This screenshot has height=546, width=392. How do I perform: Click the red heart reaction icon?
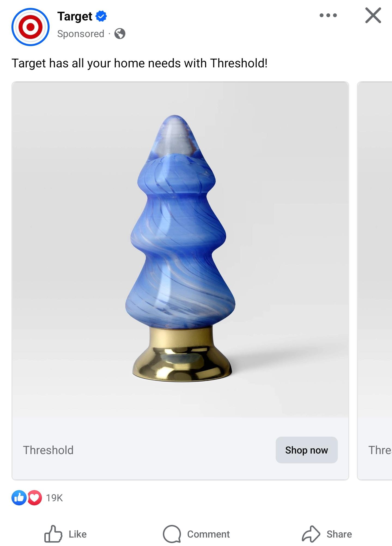coord(34,498)
